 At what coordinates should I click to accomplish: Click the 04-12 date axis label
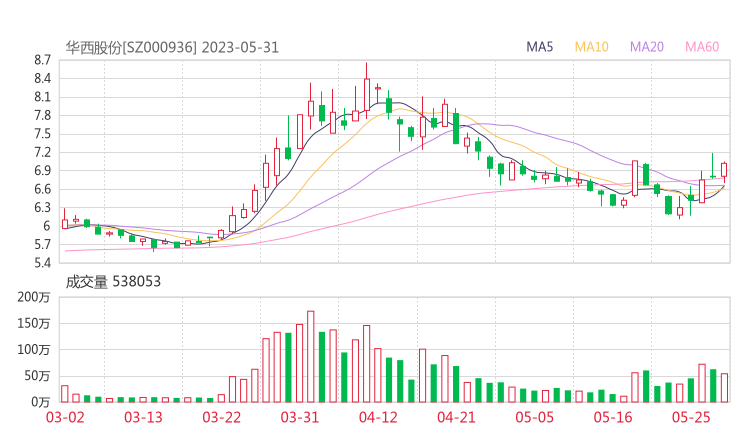point(378,417)
